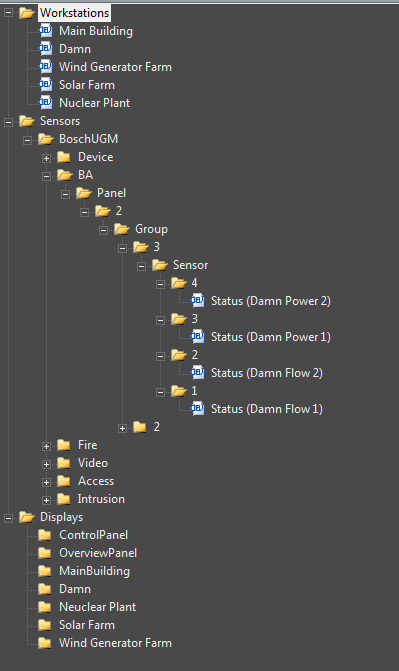Click the Neuclear Plant folder icon
Viewport: 399px width, 671px height.
click(45, 607)
